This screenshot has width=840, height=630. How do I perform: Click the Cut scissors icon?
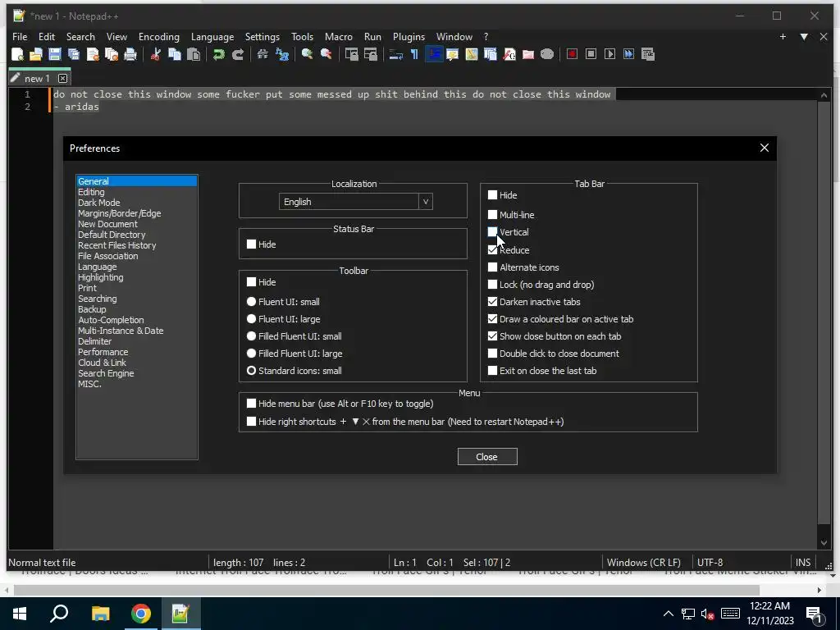pyautogui.click(x=156, y=54)
